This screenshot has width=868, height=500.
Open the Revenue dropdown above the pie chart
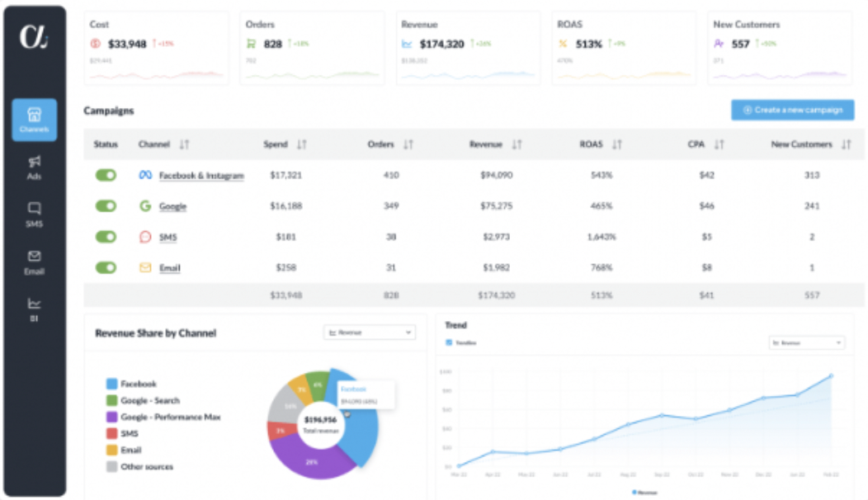[369, 333]
